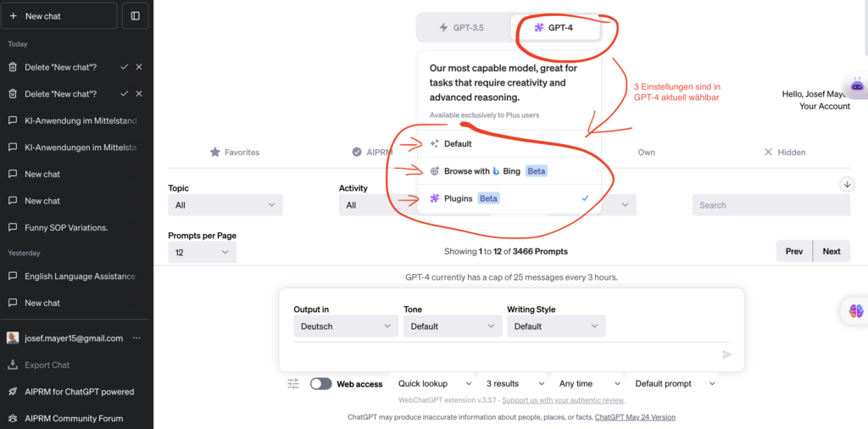
Task: Open ChatGPT May 24 Version link
Action: pos(635,417)
